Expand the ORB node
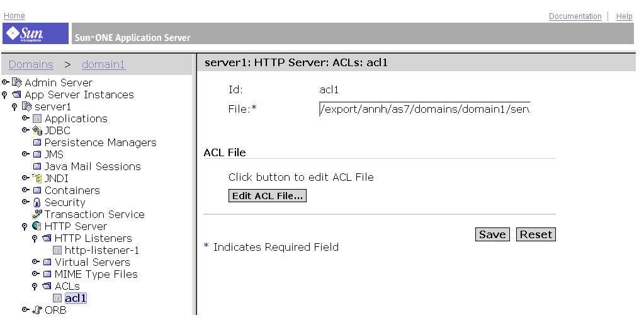Viewport: 644px width, 327px height. click(25, 309)
